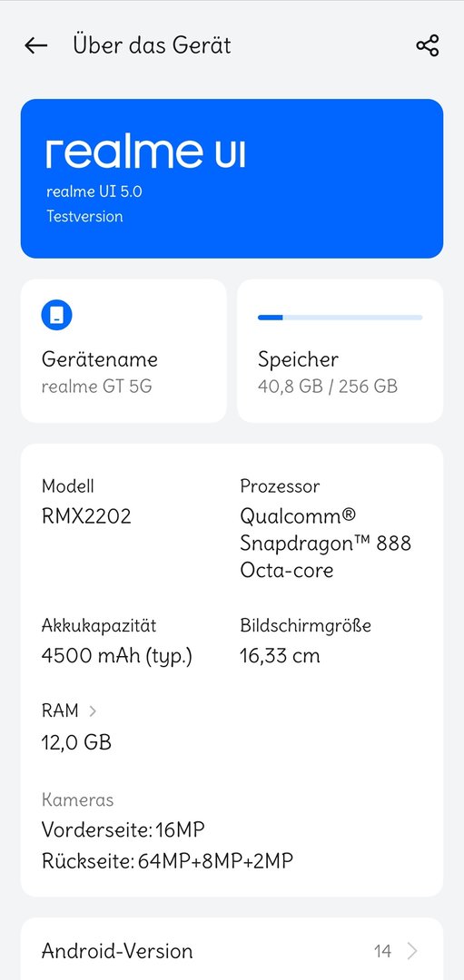This screenshot has height=980, width=464.
Task: Open the Gerätename card
Action: [x=123, y=350]
